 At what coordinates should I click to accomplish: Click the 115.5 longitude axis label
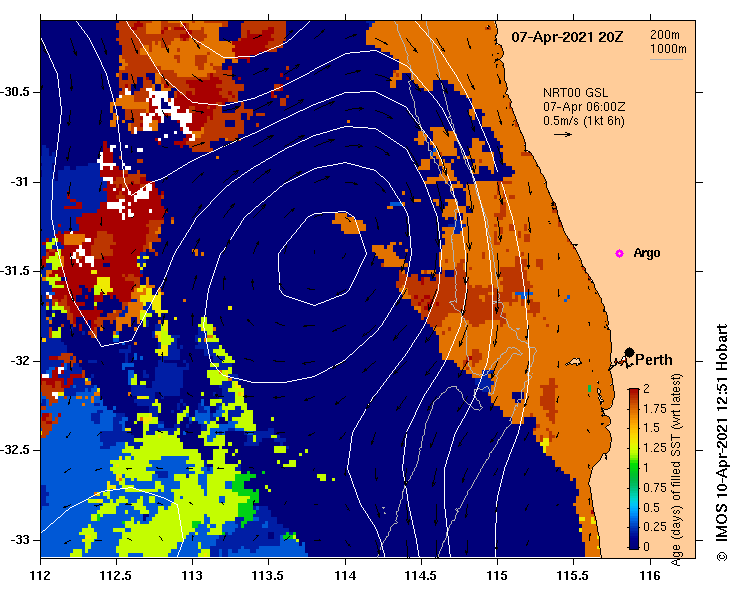(x=573, y=576)
